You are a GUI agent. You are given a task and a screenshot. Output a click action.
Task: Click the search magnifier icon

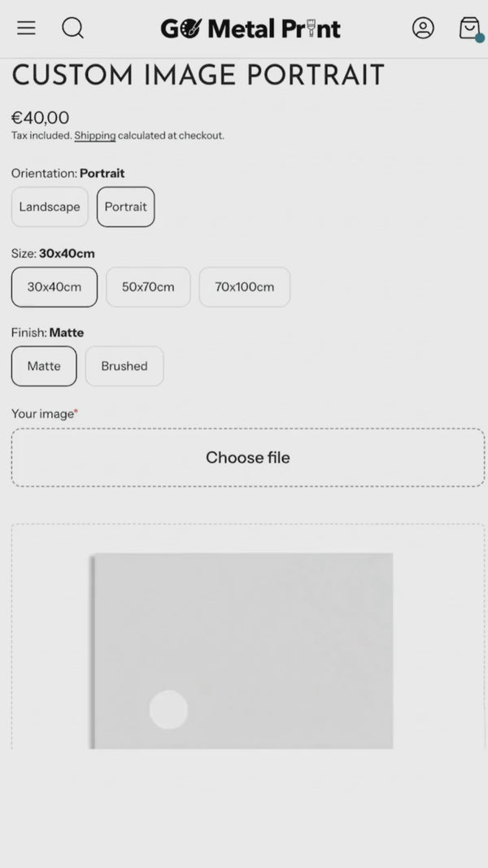point(72,28)
